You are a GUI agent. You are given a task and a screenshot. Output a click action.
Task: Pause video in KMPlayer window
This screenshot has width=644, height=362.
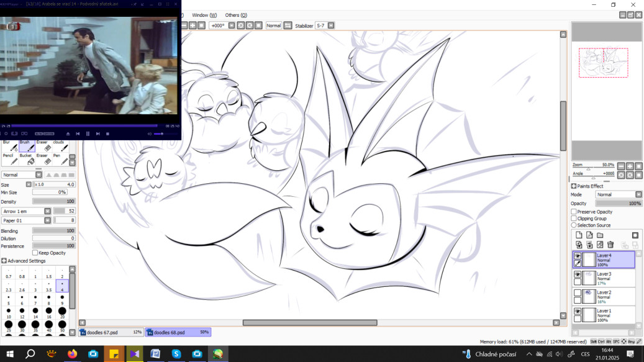(88, 133)
